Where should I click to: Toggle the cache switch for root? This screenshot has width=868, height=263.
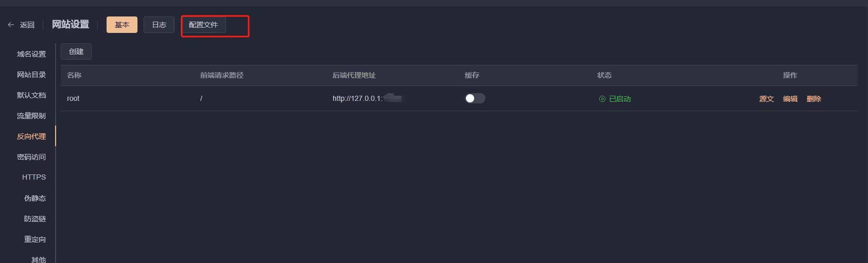(475, 98)
